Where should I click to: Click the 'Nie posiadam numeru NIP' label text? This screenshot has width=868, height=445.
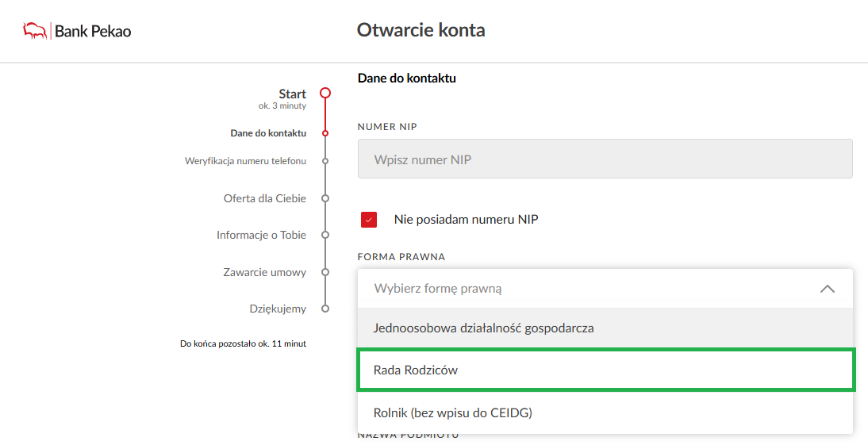466,220
